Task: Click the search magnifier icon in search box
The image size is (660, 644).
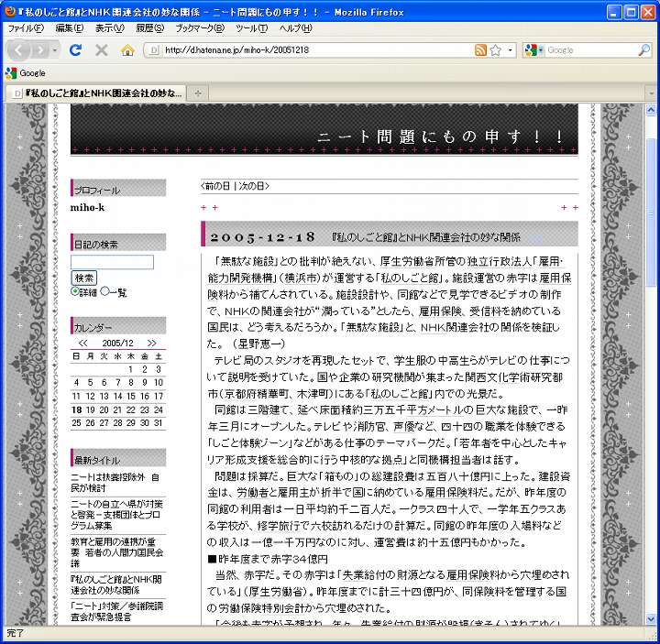Action: coord(645,49)
